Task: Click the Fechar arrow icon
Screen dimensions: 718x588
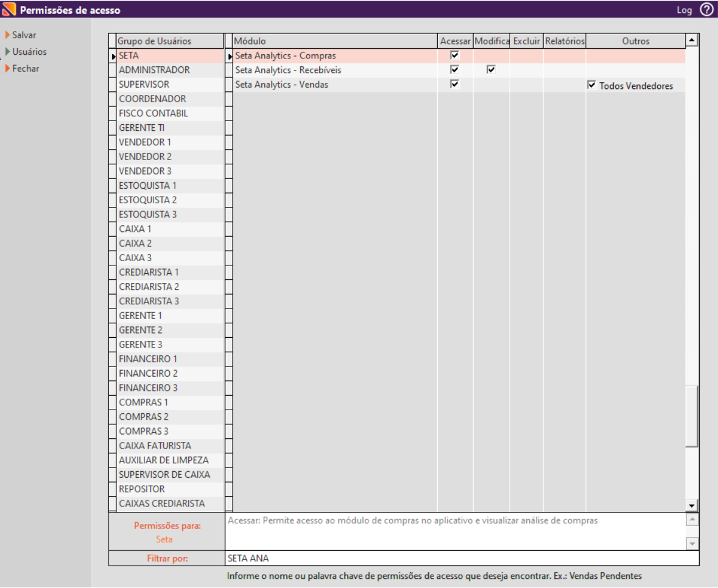Action: point(7,68)
